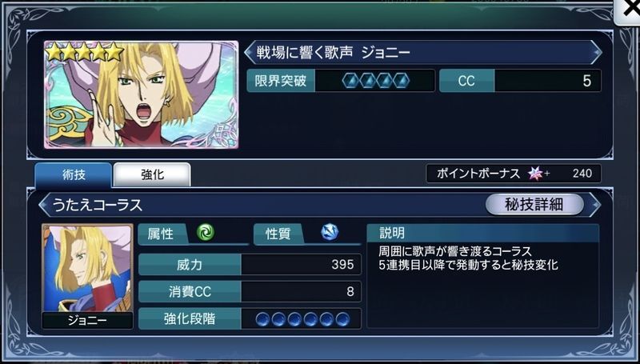Click the pink point bonus star icon
Screen dimensions: 640x364
tap(535, 174)
